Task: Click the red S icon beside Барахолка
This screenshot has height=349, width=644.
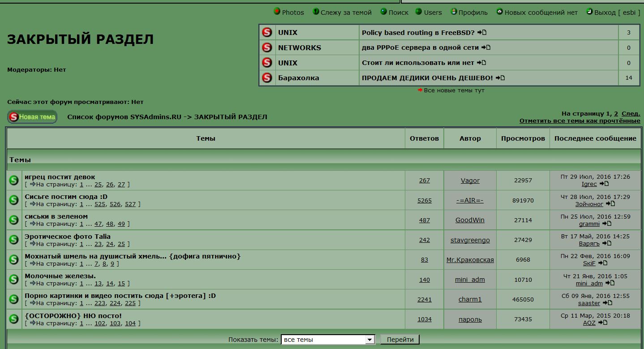Action: pos(267,78)
